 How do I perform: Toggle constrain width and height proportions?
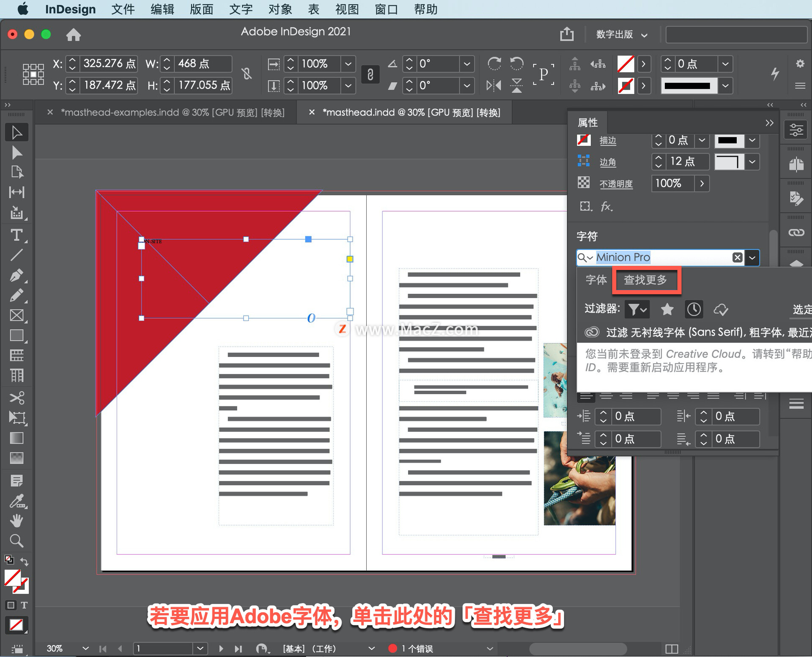247,74
